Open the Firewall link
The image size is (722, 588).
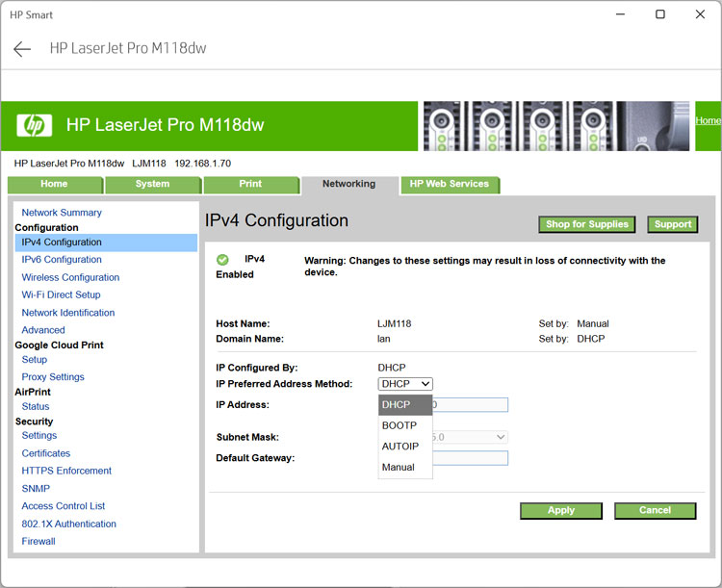39,542
